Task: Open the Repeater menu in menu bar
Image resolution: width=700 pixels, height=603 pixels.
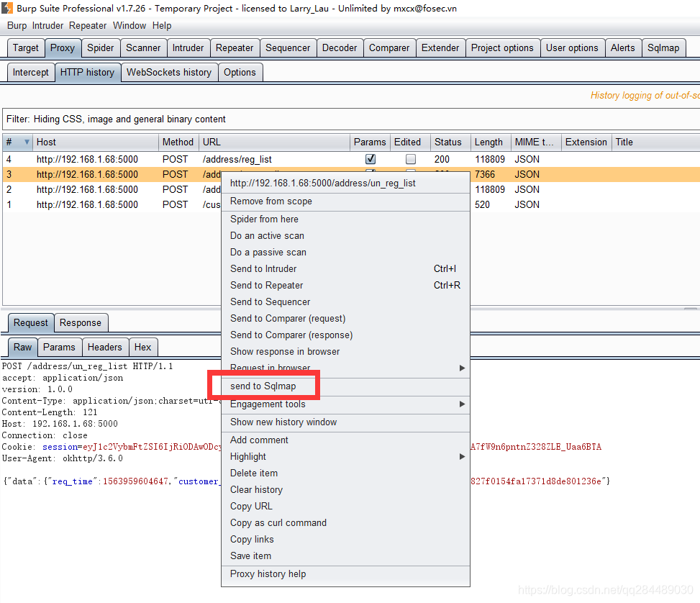Action: click(x=88, y=25)
